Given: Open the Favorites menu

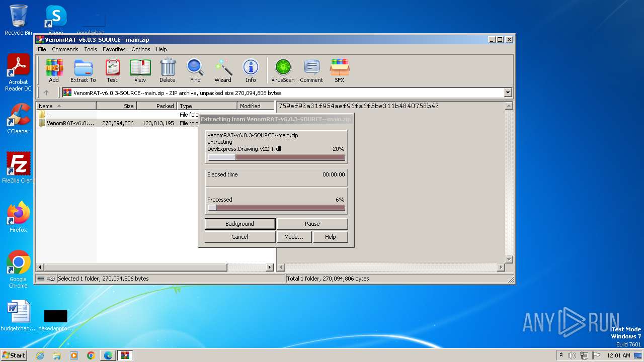Looking at the screenshot, I should [114, 49].
